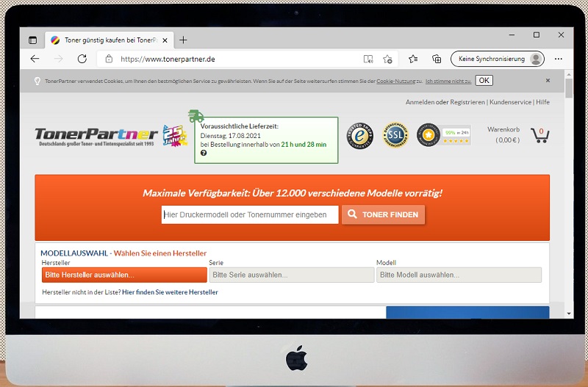Open the Cookie-Nutzung link
588x387 pixels.
395,81
